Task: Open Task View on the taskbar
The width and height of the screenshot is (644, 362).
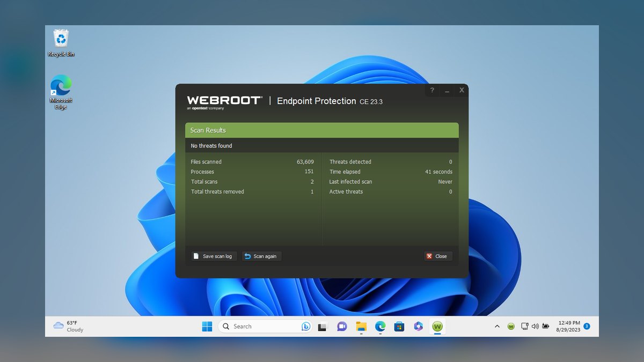Action: (x=323, y=326)
